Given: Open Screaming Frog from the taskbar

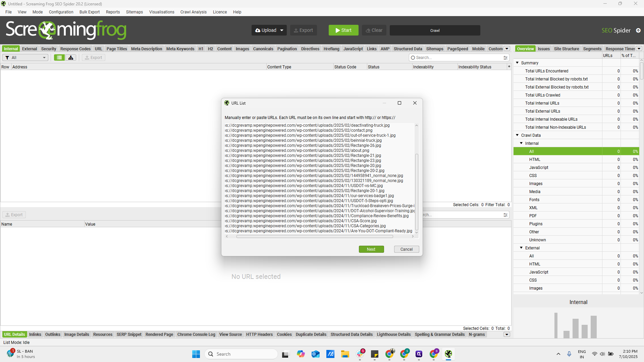Looking at the screenshot, I should click(449, 354).
